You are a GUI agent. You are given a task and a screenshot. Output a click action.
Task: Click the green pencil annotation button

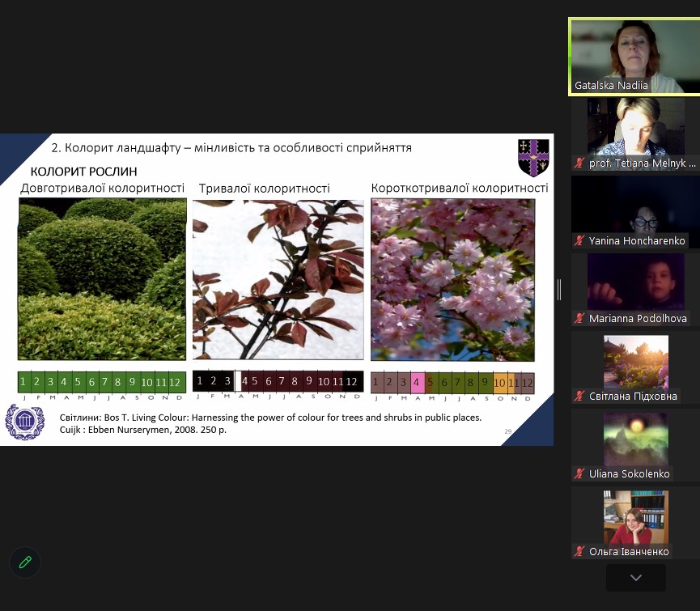tap(25, 562)
